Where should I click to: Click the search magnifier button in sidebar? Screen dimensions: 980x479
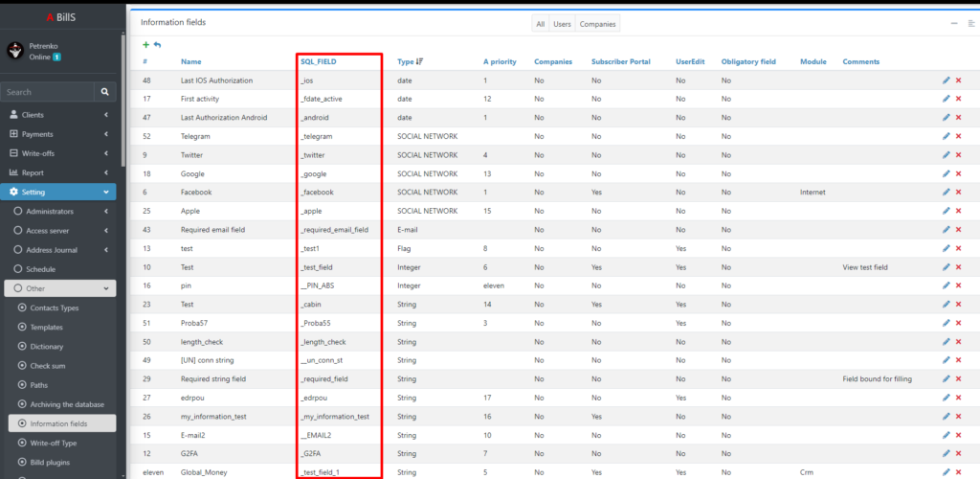point(105,92)
